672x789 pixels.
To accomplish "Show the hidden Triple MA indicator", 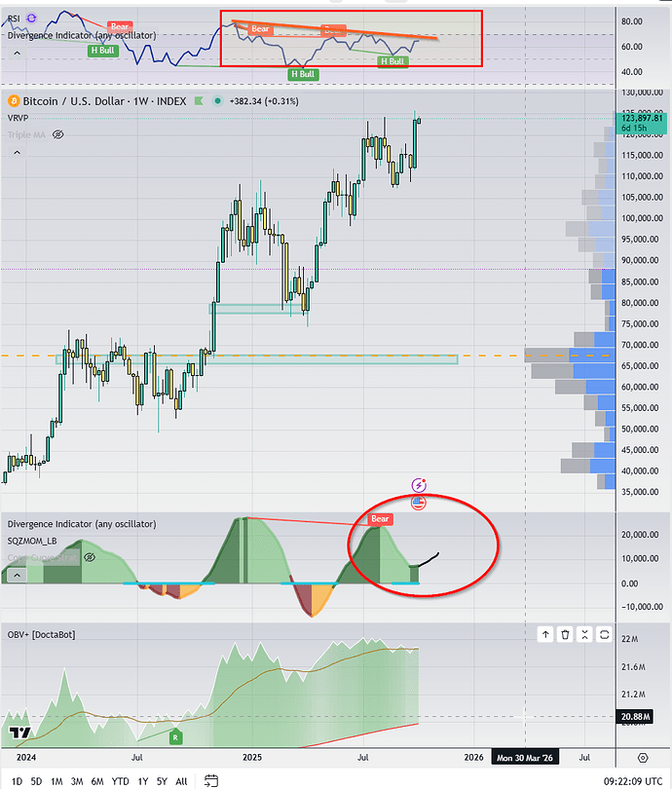I will click(57, 133).
